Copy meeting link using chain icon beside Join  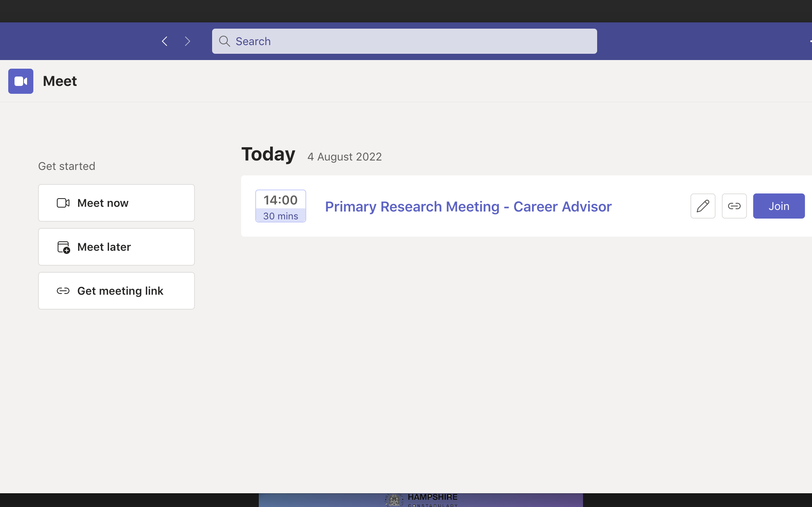point(734,206)
